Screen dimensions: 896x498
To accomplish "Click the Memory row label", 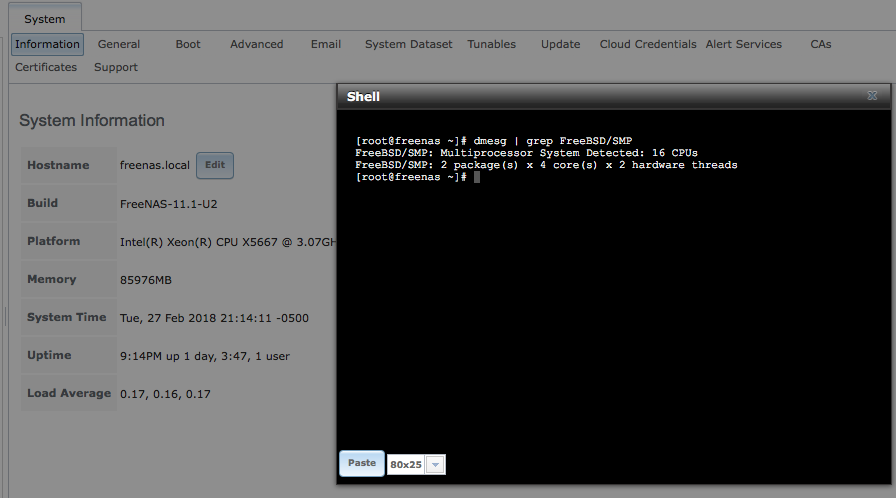I will click(51, 279).
